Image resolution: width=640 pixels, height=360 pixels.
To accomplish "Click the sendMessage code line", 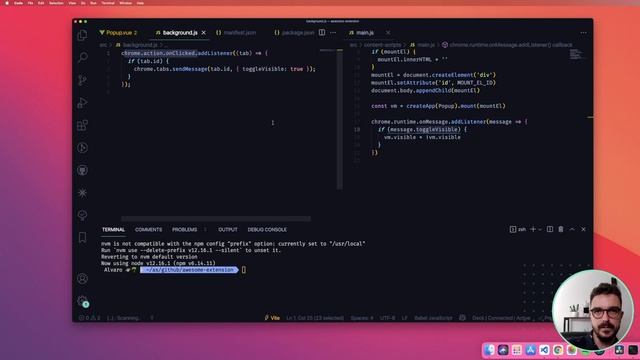I will 224,69.
